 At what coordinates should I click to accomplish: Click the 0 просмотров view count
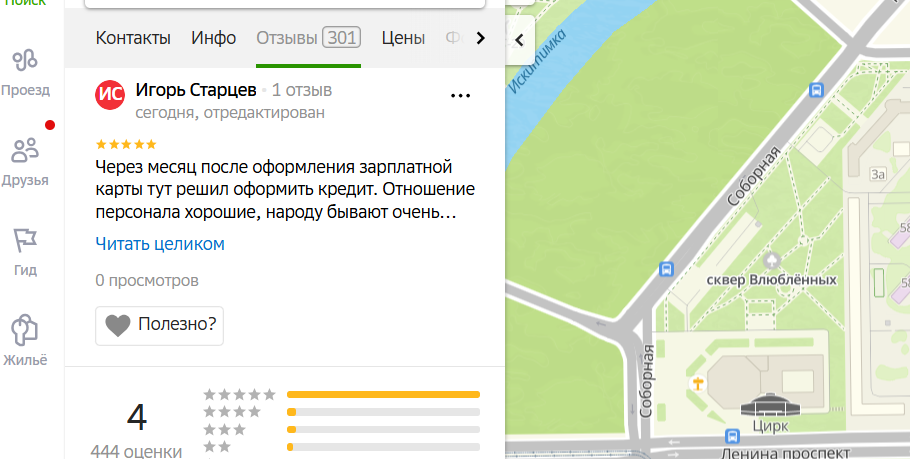[x=147, y=280]
